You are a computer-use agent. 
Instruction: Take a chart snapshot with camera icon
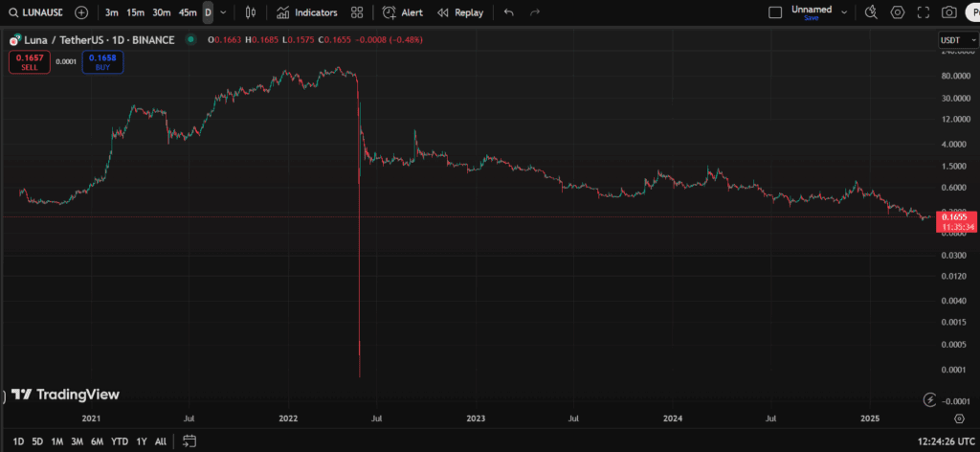click(x=948, y=12)
